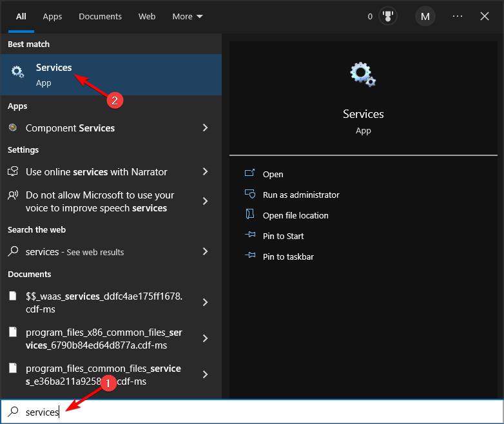Close the search panel with X

pos(485,16)
